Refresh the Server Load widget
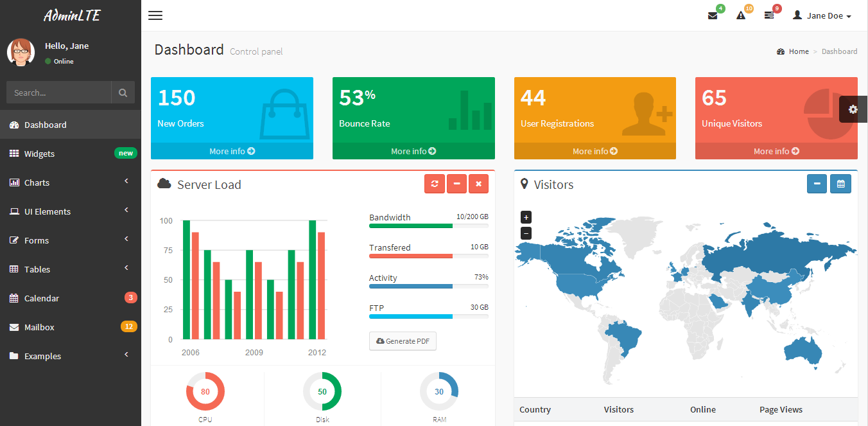Image resolution: width=868 pixels, height=426 pixels. point(435,184)
